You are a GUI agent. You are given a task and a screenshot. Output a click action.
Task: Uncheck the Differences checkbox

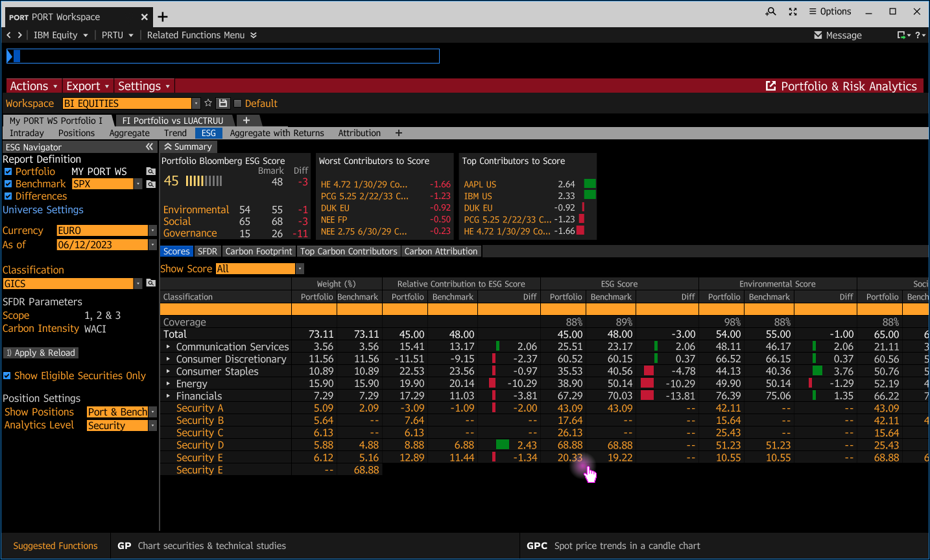8,196
